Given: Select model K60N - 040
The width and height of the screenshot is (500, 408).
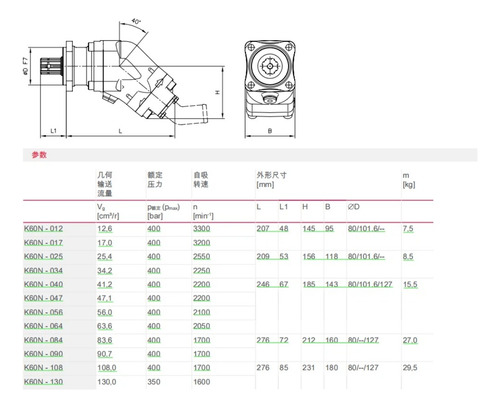Looking at the screenshot, I should pos(43,284).
